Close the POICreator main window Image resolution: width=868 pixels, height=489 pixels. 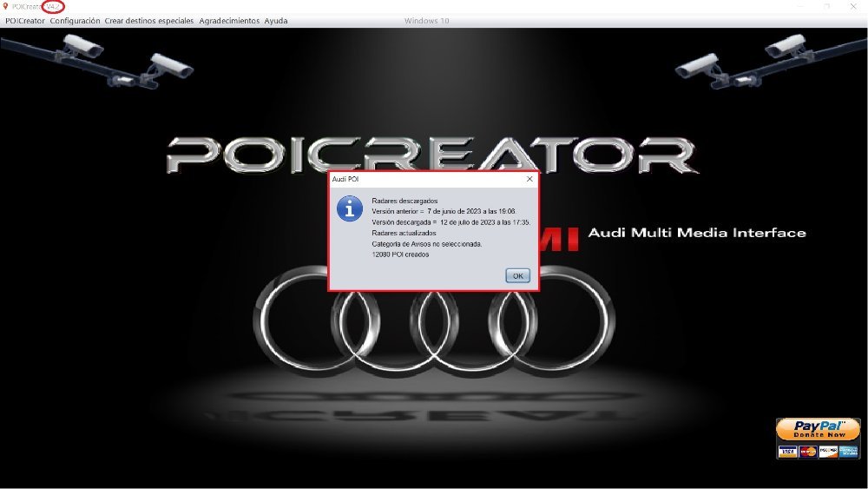853,7
